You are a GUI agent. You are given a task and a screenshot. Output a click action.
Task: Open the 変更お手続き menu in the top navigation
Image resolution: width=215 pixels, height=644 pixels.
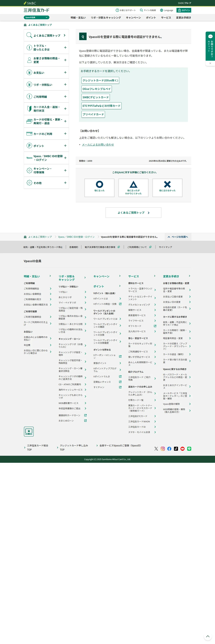click(184, 18)
